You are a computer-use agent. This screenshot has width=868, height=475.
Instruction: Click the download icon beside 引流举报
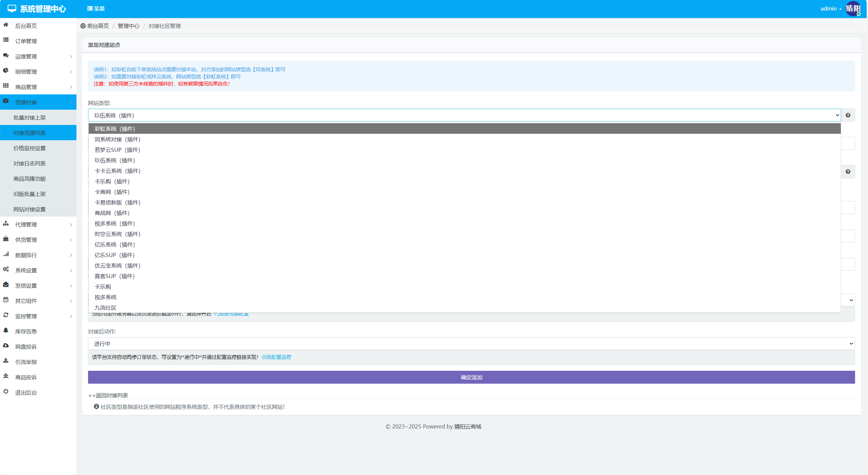(6, 361)
